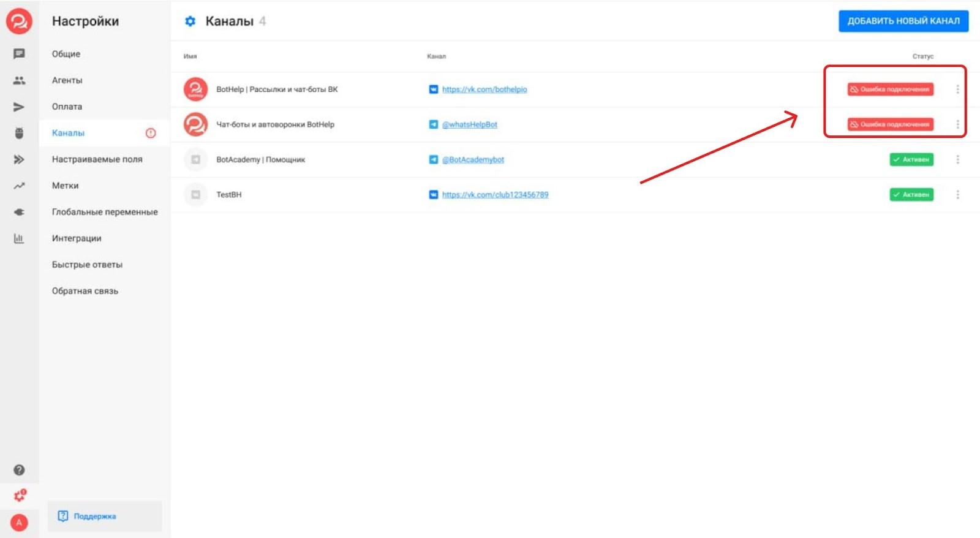This screenshot has height=538, width=980.
Task: Open the subscribers people icon
Action: pos(19,80)
